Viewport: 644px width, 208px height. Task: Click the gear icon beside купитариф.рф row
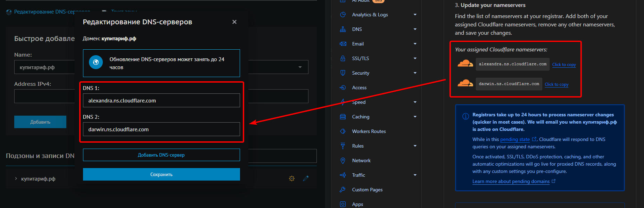tap(292, 178)
